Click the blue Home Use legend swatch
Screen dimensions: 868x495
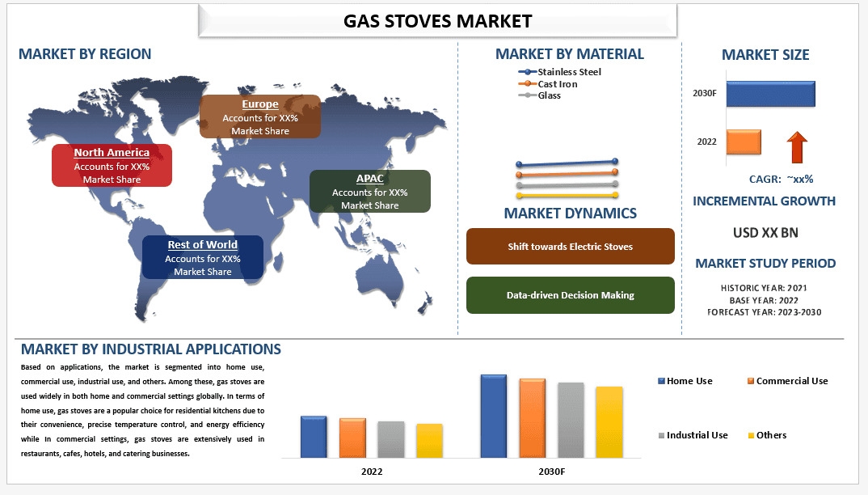point(662,381)
